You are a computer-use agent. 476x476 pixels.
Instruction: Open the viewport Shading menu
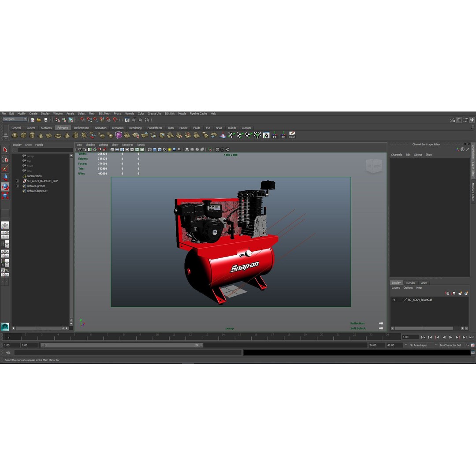tap(90, 145)
